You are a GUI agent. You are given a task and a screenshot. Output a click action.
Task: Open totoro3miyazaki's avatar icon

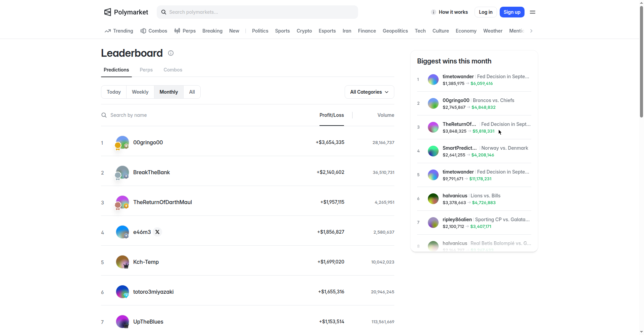coord(122,292)
